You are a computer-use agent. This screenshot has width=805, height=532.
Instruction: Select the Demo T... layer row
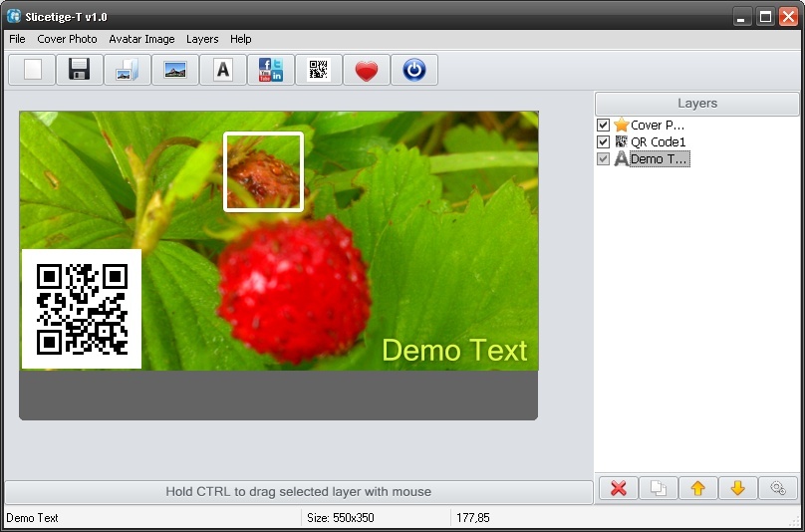[660, 158]
